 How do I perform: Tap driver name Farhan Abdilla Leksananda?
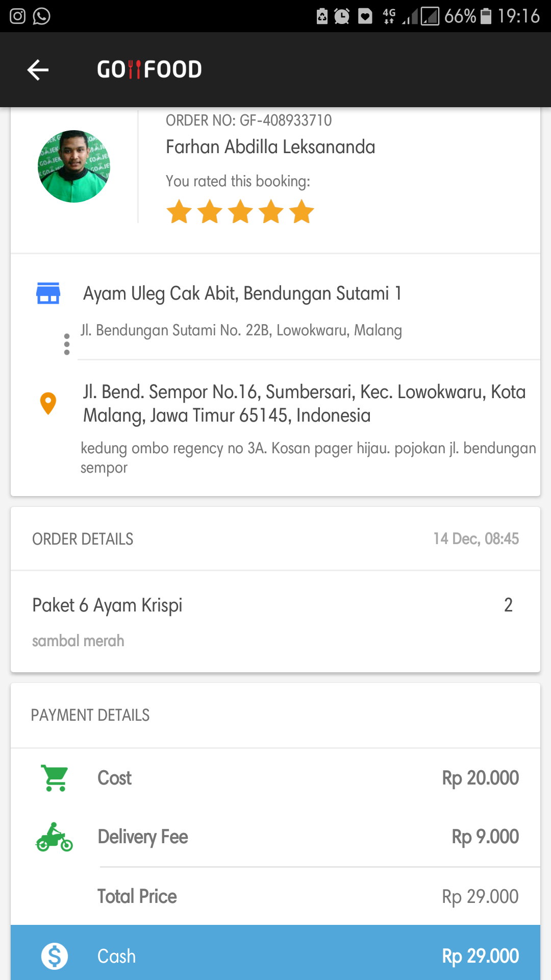pyautogui.click(x=270, y=147)
